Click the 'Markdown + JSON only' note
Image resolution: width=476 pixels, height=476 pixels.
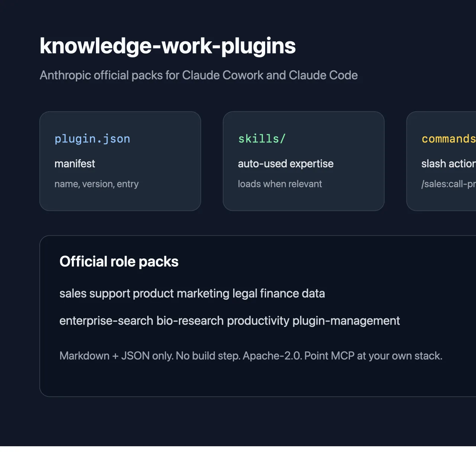click(251, 356)
